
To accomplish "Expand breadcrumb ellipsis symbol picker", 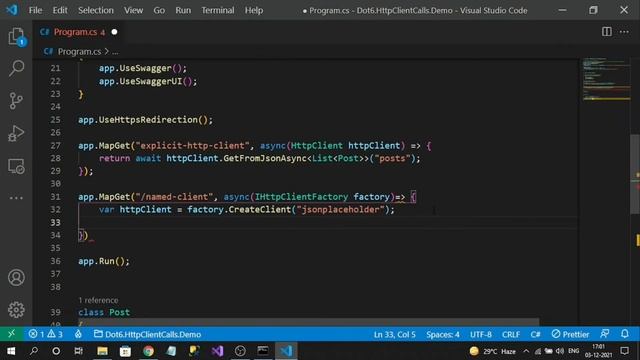I will point(115,52).
